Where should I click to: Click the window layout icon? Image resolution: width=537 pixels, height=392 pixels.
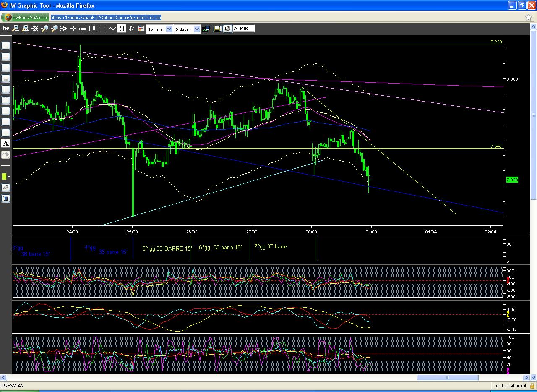[102, 29]
